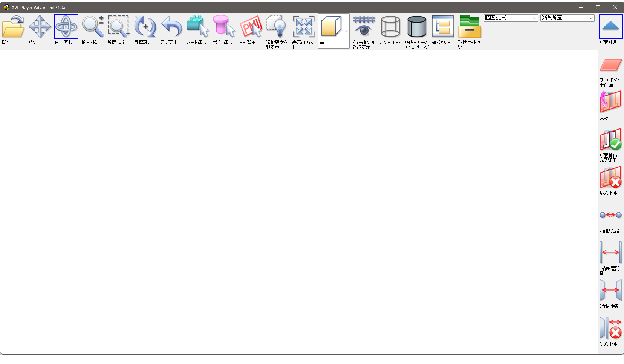Click the 開く (Open) folder icon
624x364 pixels.
(x=13, y=27)
